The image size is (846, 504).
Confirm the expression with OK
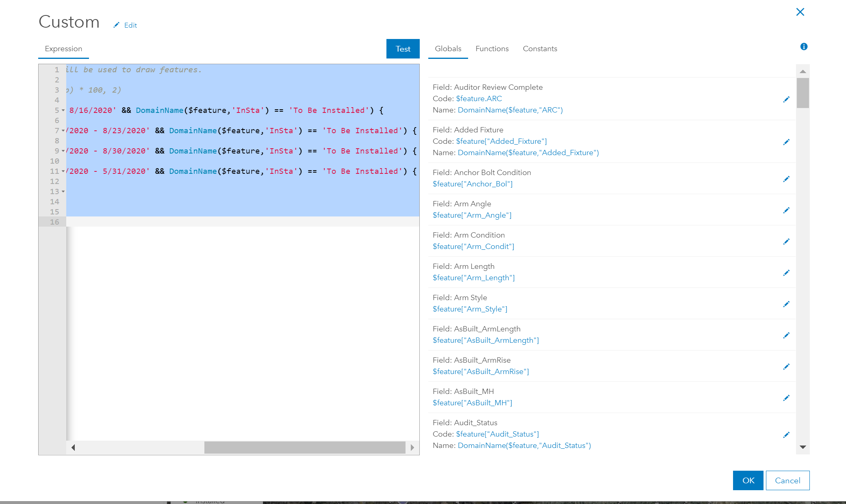[748, 480]
